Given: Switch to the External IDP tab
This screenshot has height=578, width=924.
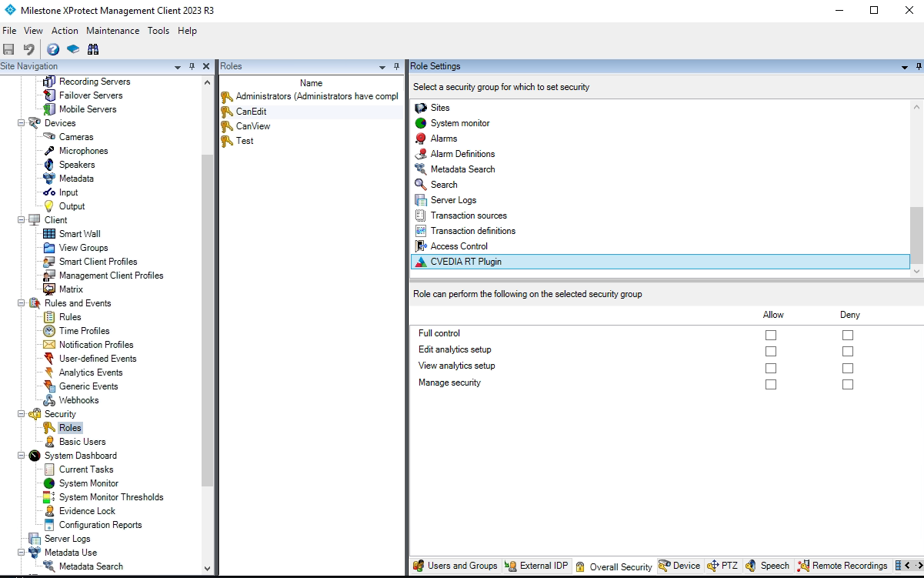Looking at the screenshot, I should tap(537, 566).
